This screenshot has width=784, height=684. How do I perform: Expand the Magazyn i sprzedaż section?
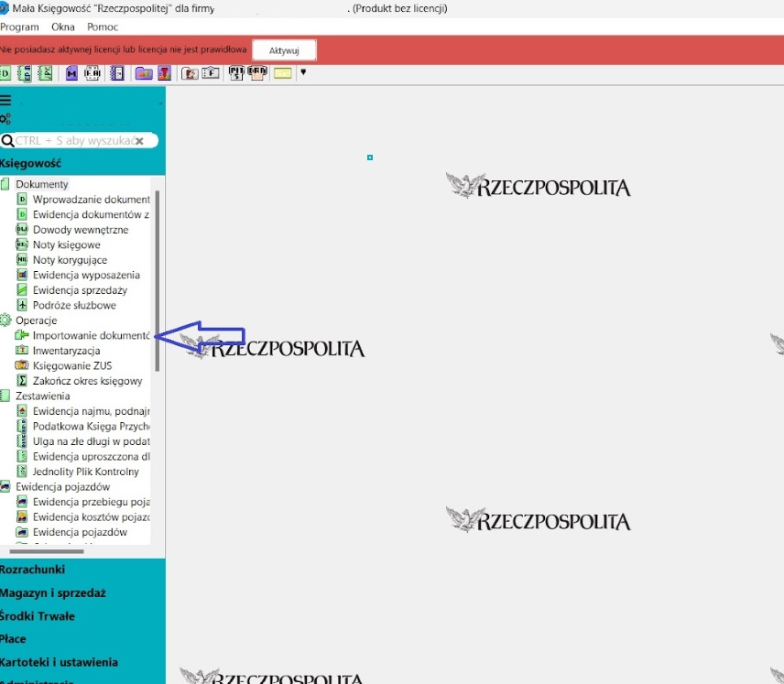click(x=53, y=593)
